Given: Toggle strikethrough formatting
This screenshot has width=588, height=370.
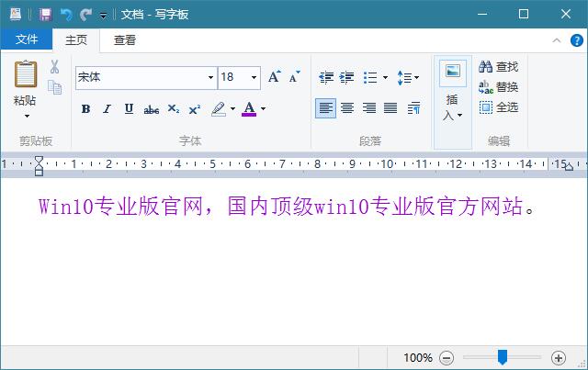Looking at the screenshot, I should coord(151,109).
